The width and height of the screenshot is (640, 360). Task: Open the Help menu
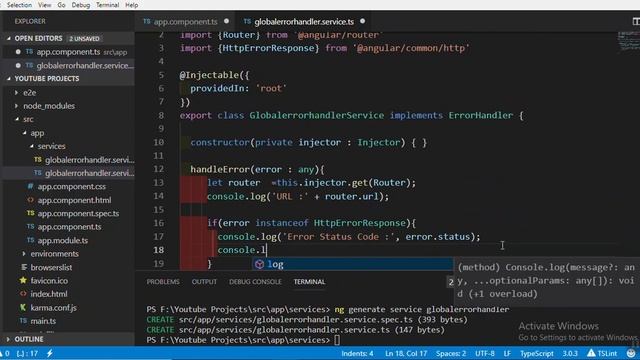pos(131,5)
